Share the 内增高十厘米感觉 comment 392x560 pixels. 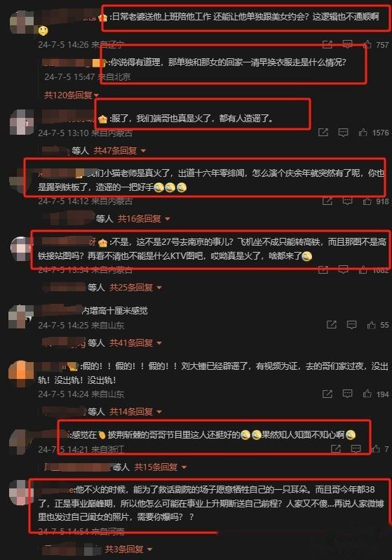(332, 325)
